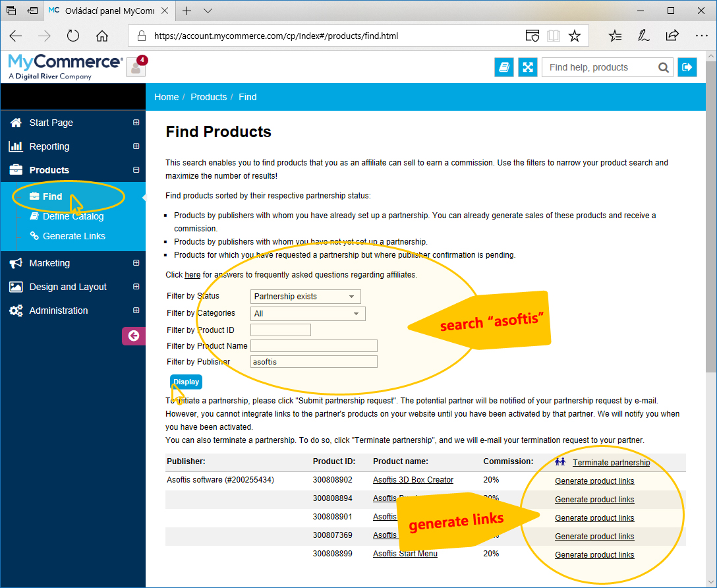717x588 pixels.
Task: Open the favorites hub icon
Action: [615, 36]
